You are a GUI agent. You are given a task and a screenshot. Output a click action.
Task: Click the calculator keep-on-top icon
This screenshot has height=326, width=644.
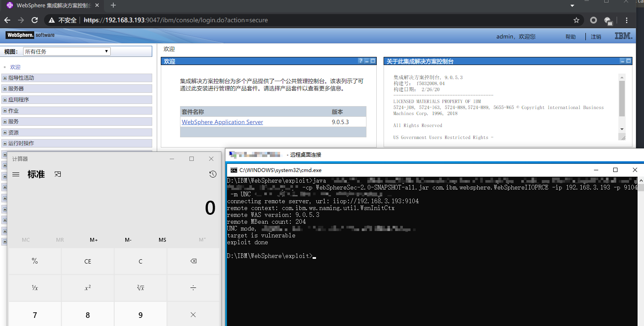tap(58, 174)
